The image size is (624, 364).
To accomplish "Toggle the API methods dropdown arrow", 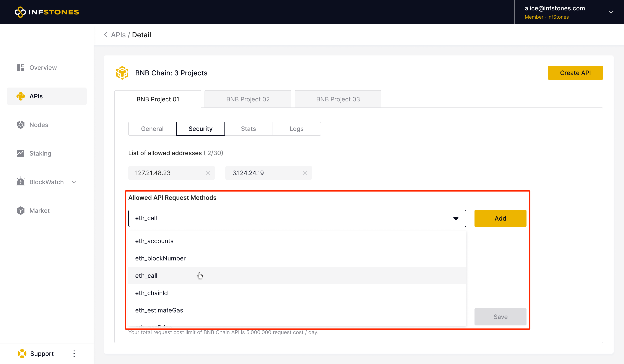I will 456,219.
